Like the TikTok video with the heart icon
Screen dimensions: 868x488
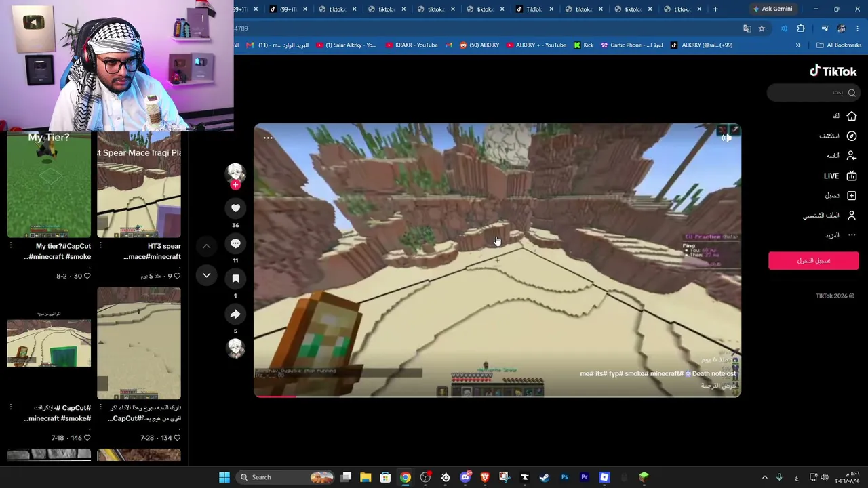(235, 208)
